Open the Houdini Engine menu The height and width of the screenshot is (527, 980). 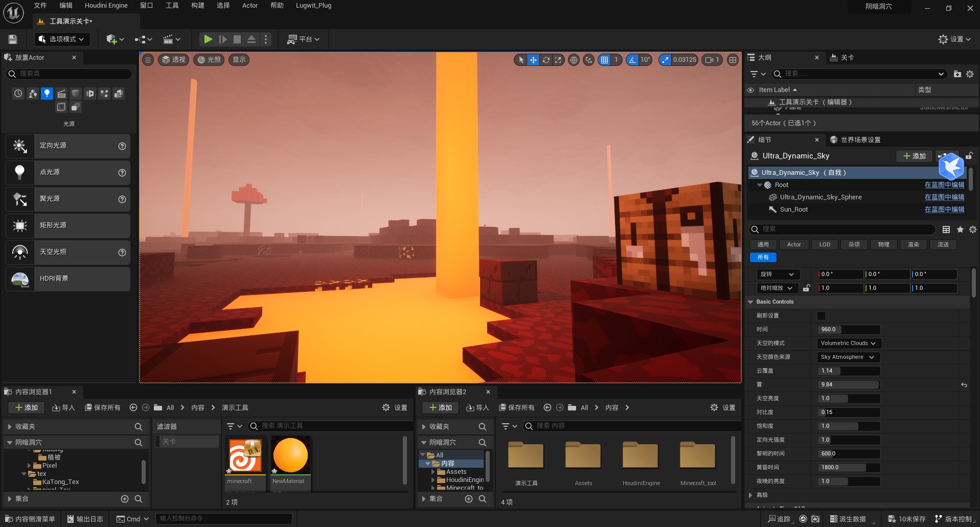pyautogui.click(x=106, y=6)
